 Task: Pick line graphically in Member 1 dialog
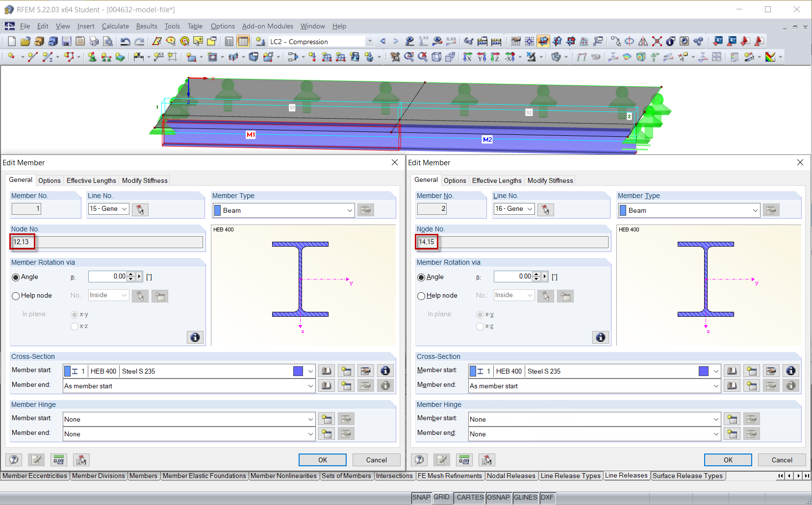(140, 210)
